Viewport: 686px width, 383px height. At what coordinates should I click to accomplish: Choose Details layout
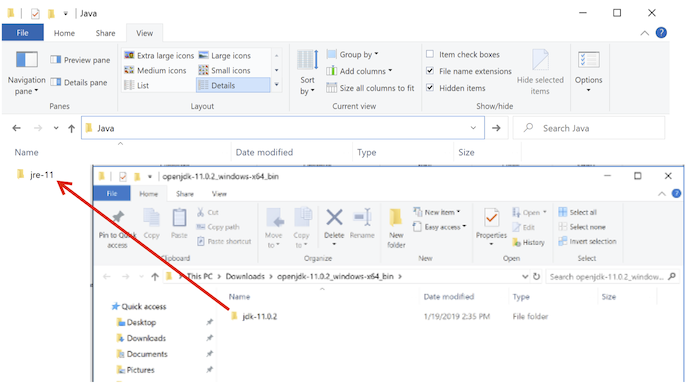(x=233, y=85)
